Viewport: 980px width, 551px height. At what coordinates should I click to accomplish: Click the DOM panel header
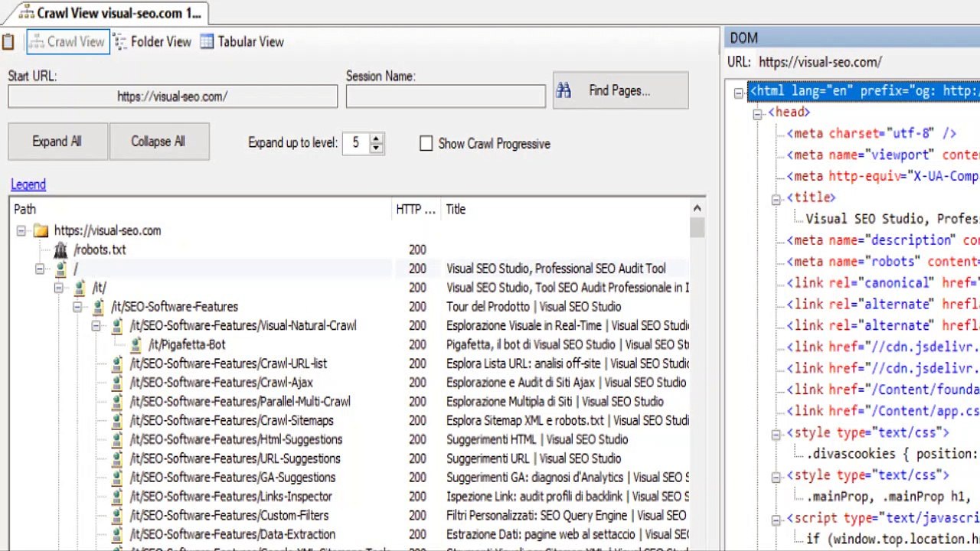852,37
